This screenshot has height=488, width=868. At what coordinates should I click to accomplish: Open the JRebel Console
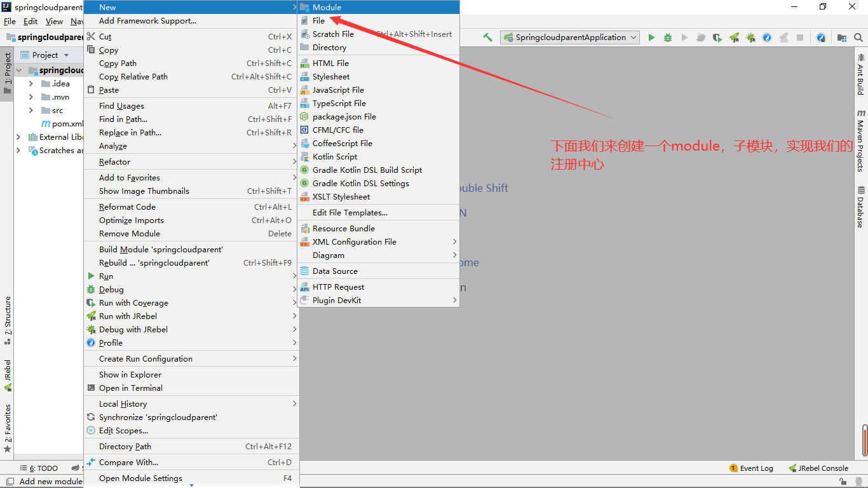point(818,468)
